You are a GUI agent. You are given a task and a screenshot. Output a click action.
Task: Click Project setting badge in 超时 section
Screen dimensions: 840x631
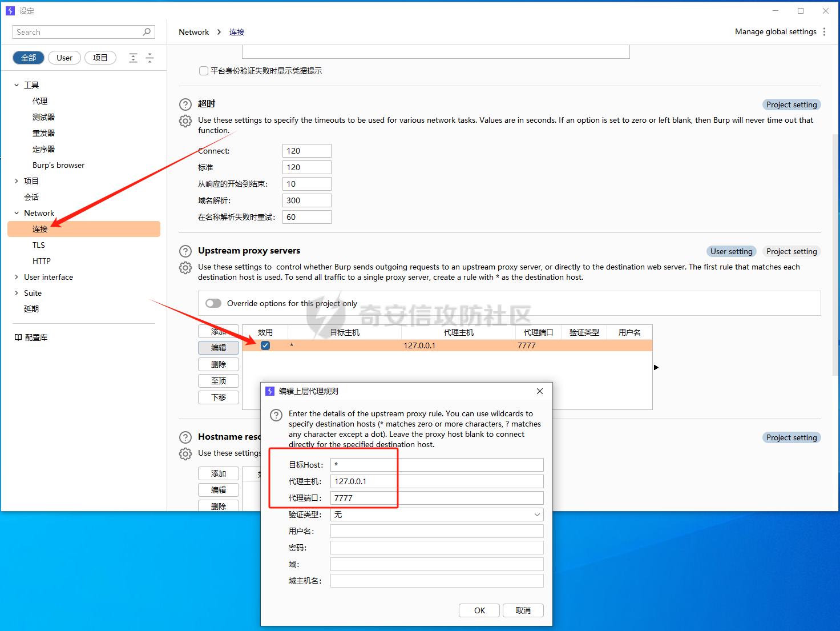[x=791, y=105]
